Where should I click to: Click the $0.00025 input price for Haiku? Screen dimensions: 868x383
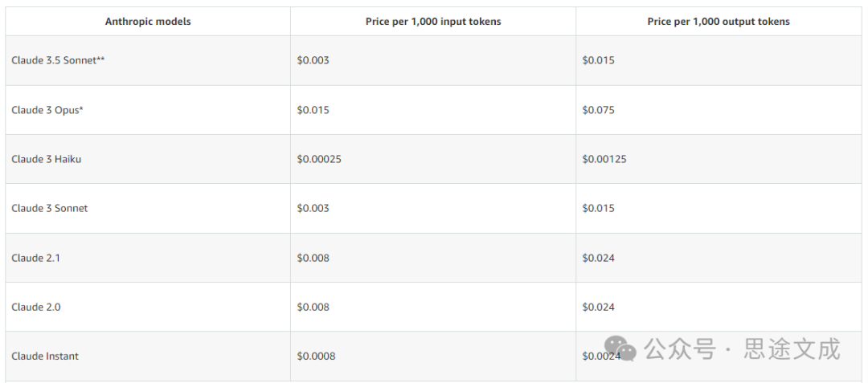click(x=319, y=159)
